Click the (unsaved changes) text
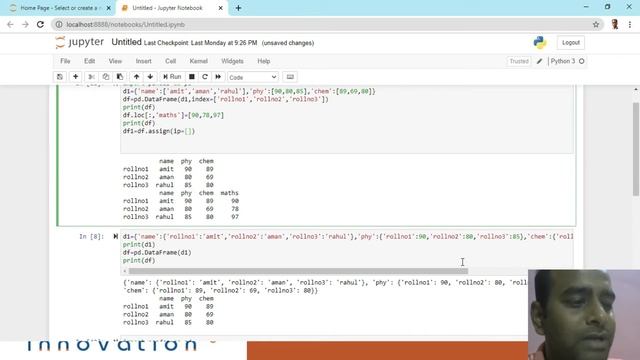This screenshot has width=640, height=360. point(288,43)
